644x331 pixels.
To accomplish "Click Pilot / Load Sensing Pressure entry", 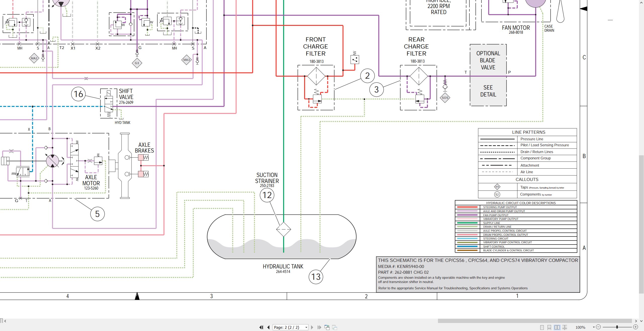I will coord(545,145).
